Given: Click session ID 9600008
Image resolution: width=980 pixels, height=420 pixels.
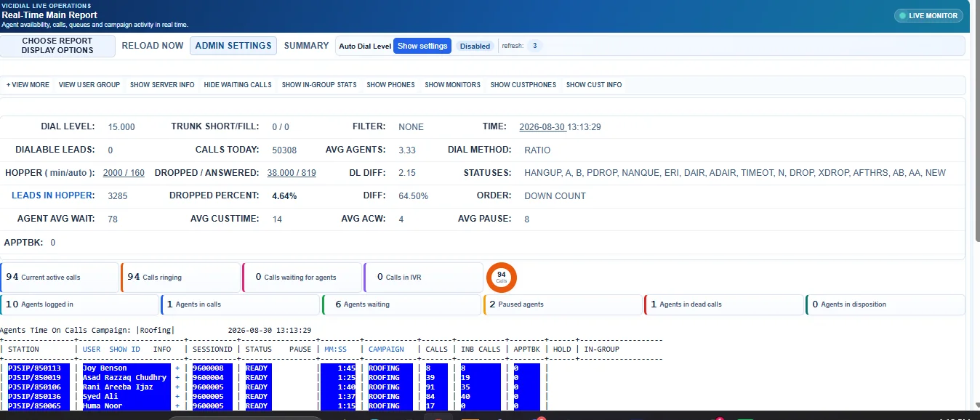Looking at the screenshot, I should coord(208,368).
